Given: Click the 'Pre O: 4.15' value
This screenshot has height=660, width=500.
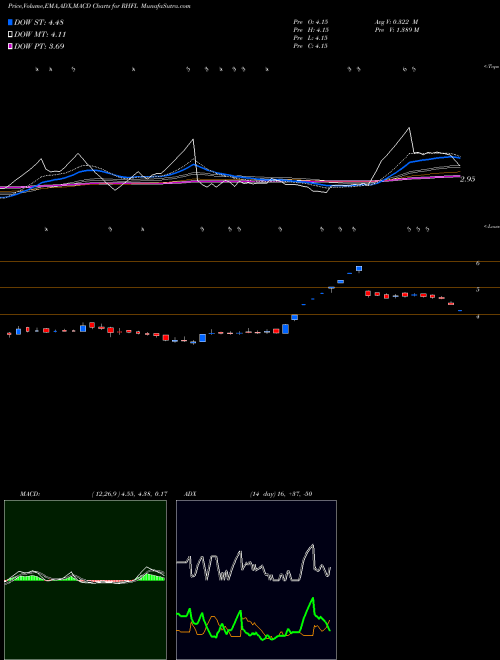Looking at the screenshot, I should [x=311, y=22].
